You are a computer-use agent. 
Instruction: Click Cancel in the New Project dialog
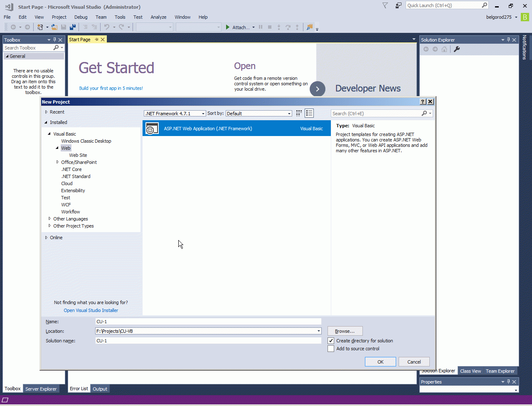(414, 362)
